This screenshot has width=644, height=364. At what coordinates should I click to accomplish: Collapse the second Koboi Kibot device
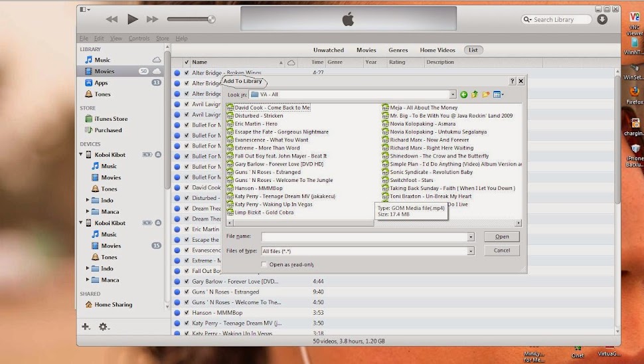(x=81, y=223)
